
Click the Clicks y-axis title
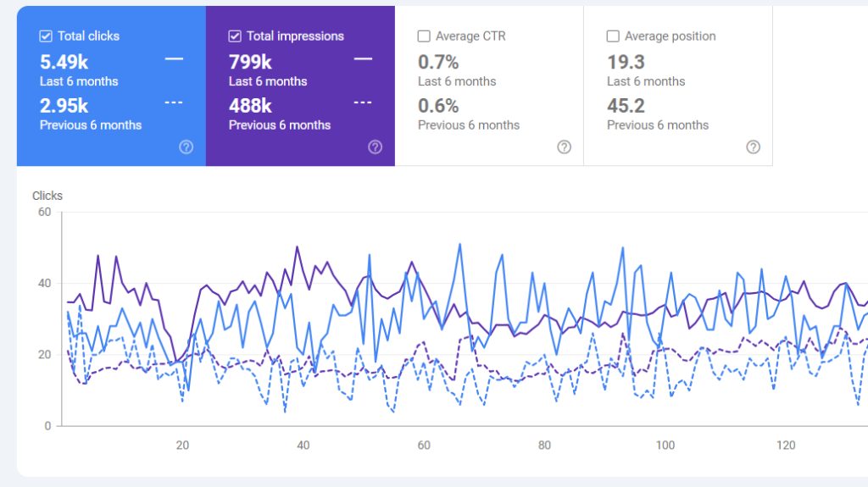coord(47,196)
